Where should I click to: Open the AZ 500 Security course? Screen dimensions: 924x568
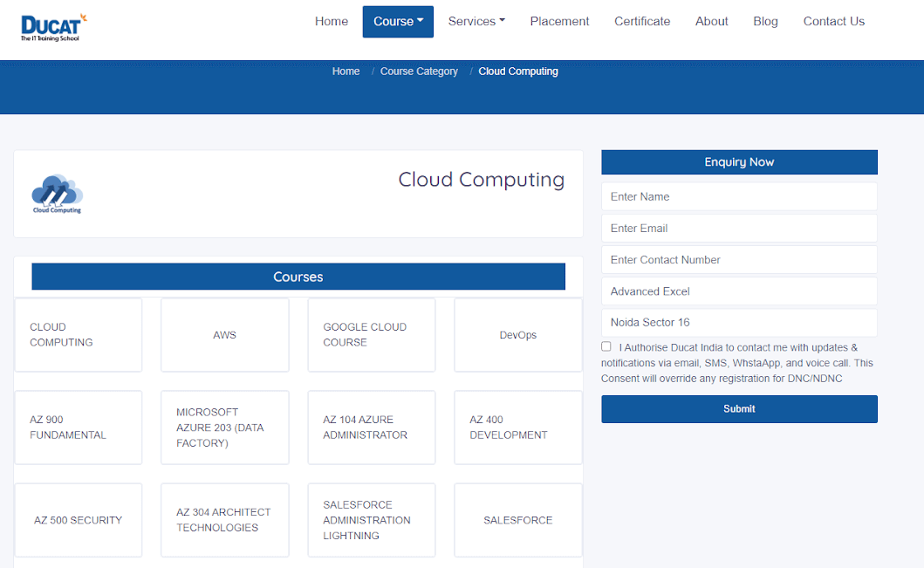click(78, 519)
